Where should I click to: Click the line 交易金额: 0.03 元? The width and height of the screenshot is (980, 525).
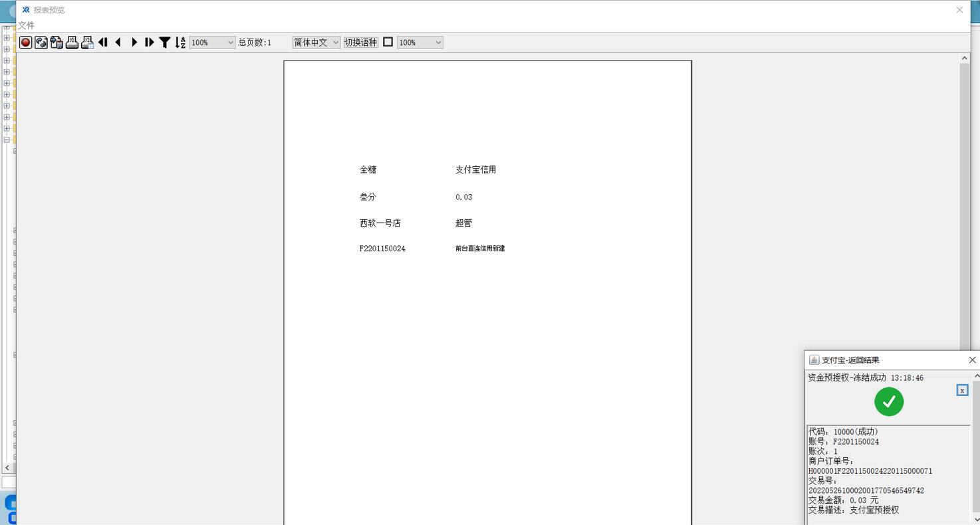click(x=843, y=500)
